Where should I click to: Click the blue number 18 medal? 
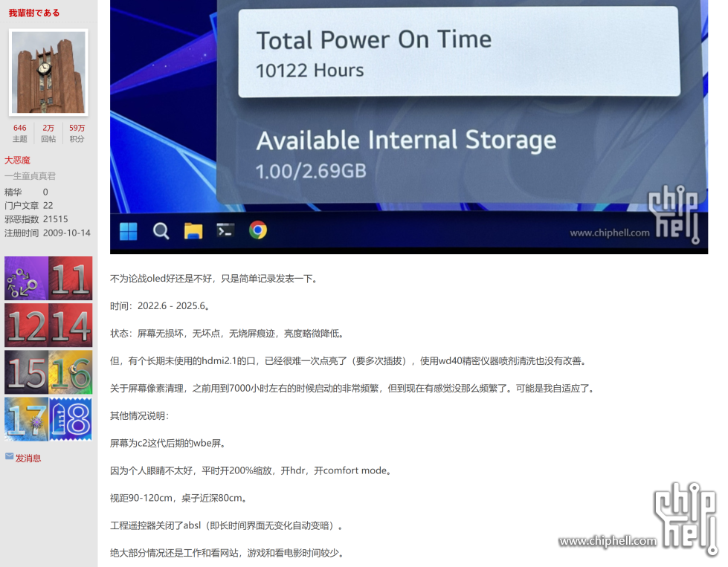point(71,419)
